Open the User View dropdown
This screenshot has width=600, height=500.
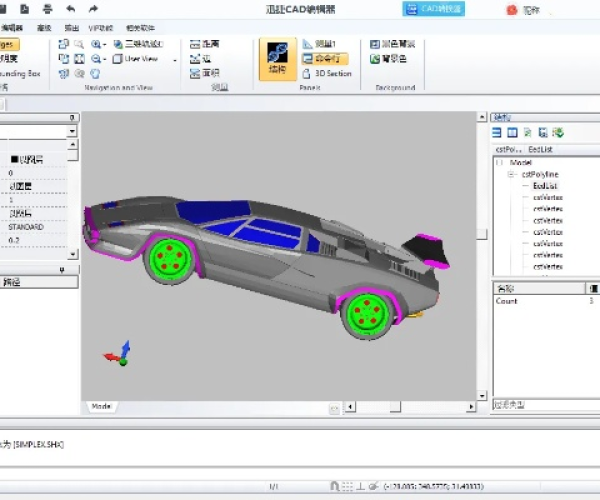click(x=146, y=59)
